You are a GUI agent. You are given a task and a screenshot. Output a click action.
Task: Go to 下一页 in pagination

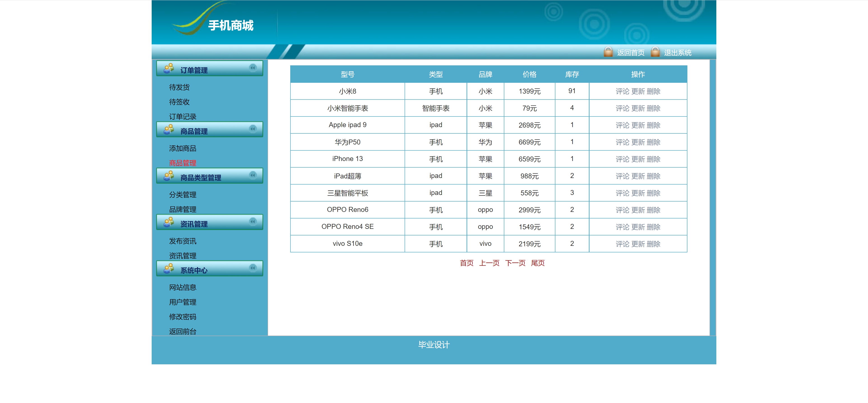[515, 263]
